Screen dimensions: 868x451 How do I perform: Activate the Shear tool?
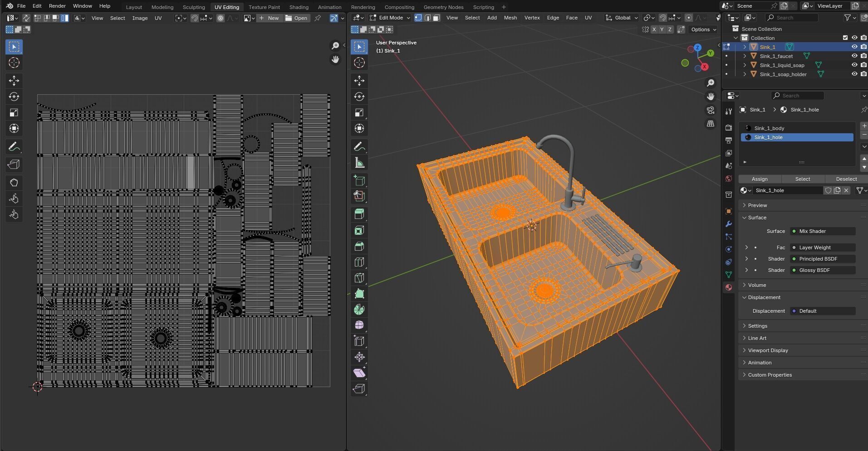point(359,373)
